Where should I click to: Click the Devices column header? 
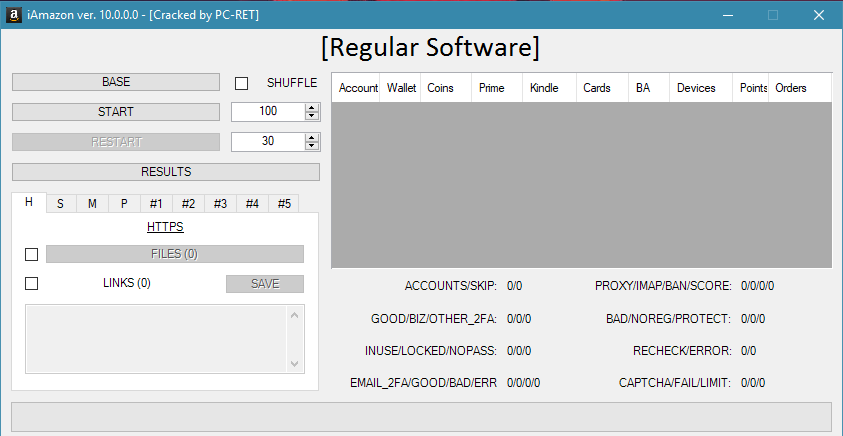pos(701,88)
